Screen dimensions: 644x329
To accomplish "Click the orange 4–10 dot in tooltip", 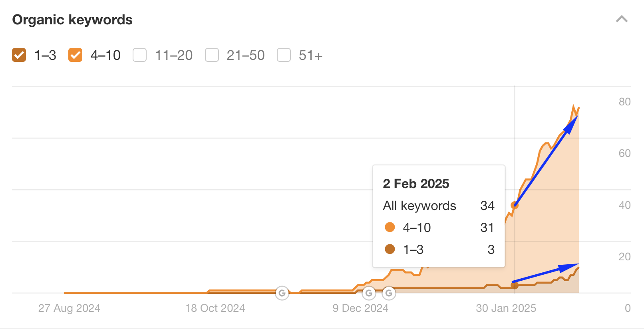I will point(390,228).
